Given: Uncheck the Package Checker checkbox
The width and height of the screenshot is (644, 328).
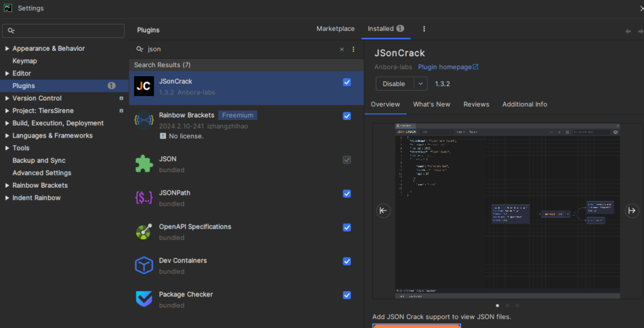Looking at the screenshot, I should coord(347,295).
